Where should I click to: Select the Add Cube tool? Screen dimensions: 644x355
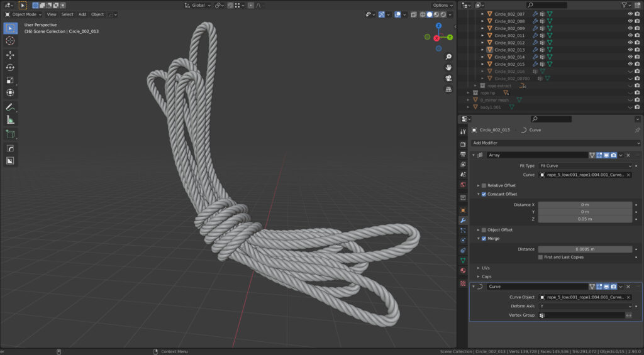10,134
